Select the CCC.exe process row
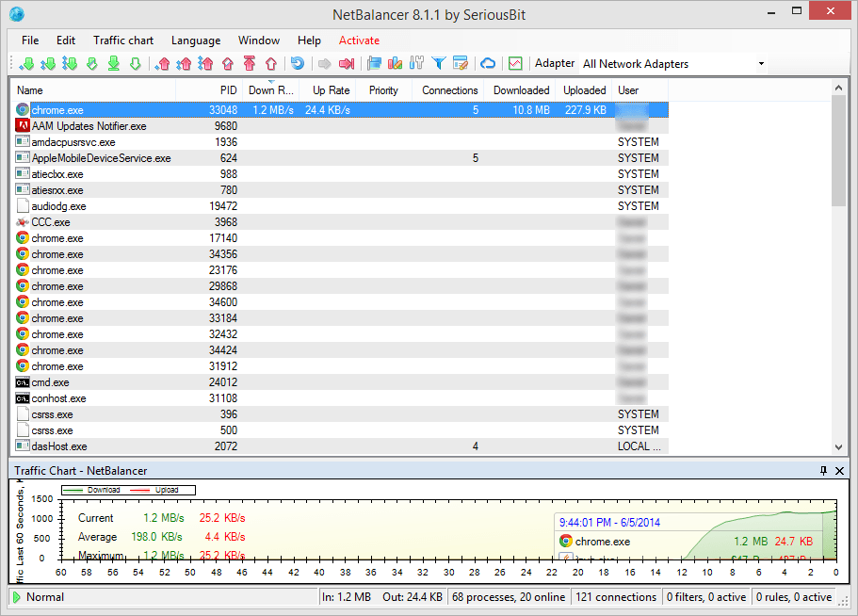The width and height of the screenshot is (858, 616). (x=342, y=222)
